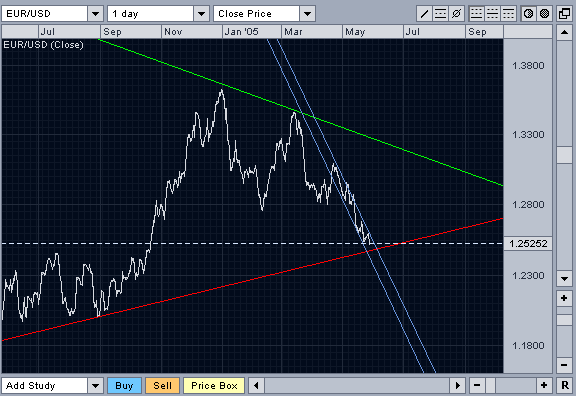This screenshot has height=396, width=576.
Task: Click vertical zoom minus button
Action: [564, 365]
